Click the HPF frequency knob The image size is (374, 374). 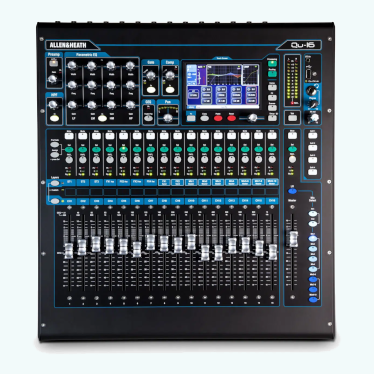(x=52, y=105)
